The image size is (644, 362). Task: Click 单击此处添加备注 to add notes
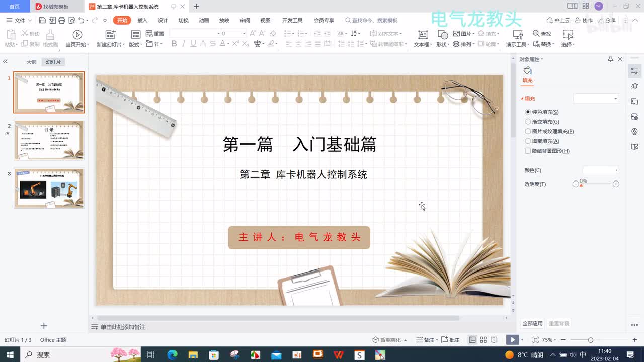[123, 327]
